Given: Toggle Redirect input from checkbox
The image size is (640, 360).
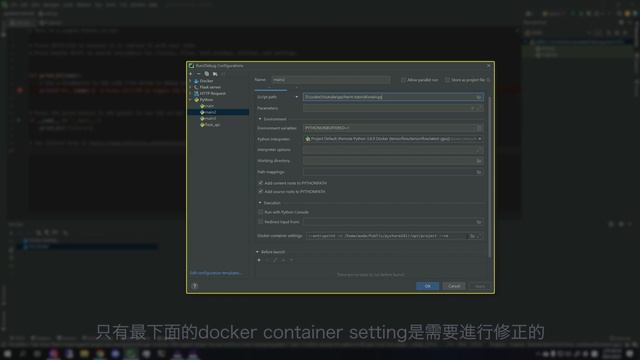Looking at the screenshot, I should 260,222.
